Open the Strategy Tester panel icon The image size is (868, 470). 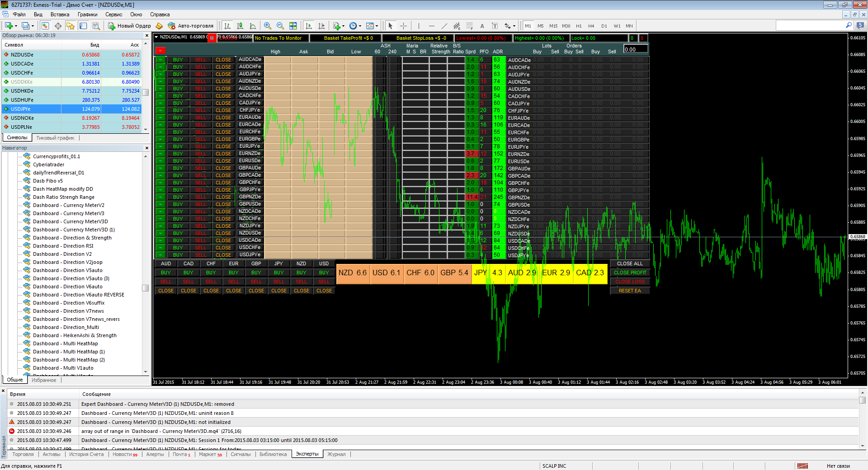96,26
